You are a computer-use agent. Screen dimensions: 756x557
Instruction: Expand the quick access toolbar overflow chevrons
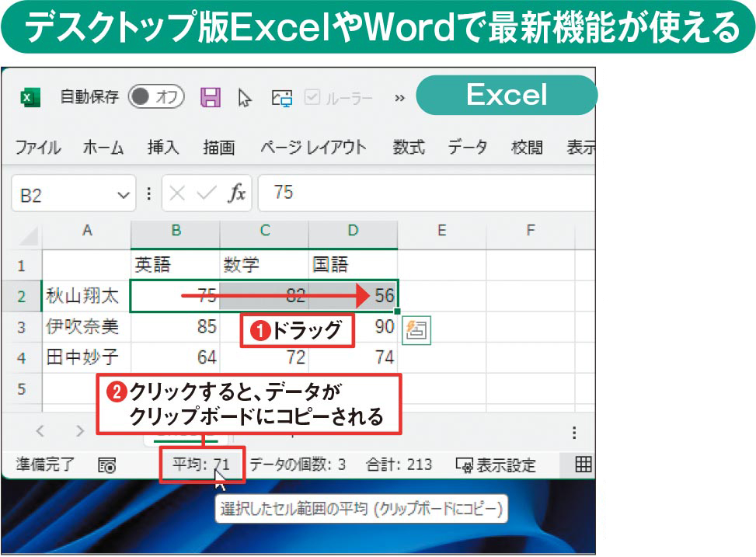pos(399,99)
